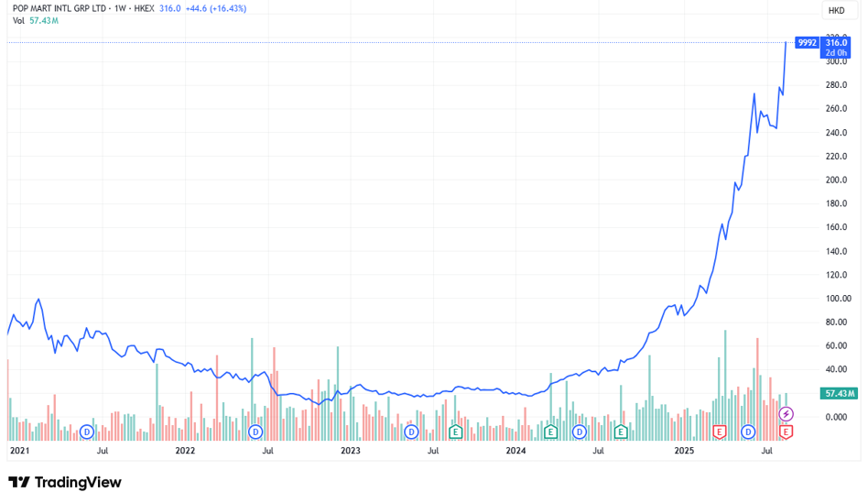Click the 2022 label on time axis
Screen dimensions: 868x503
point(185,451)
